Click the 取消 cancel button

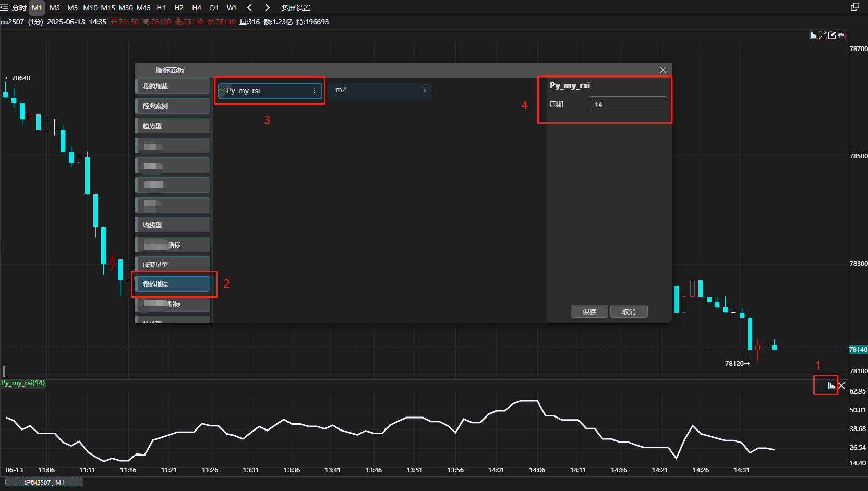point(629,312)
